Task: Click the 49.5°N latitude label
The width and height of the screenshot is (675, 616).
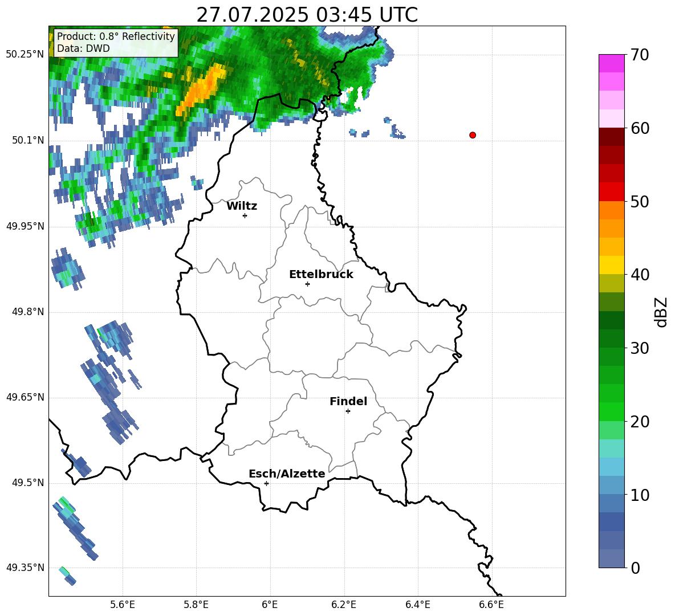Action: click(28, 483)
